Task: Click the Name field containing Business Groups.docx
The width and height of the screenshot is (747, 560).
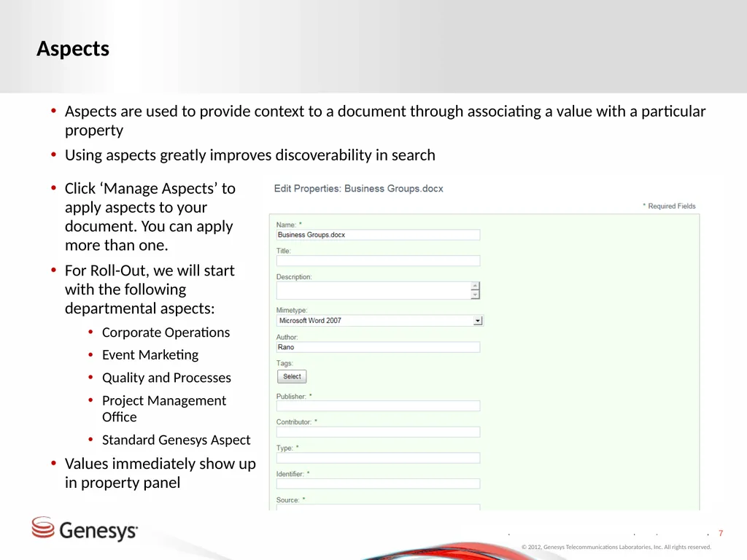Action: tap(379, 235)
